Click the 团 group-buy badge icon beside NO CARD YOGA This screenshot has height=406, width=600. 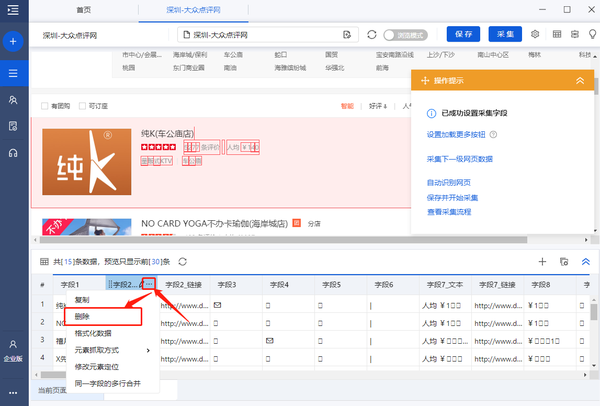click(297, 223)
